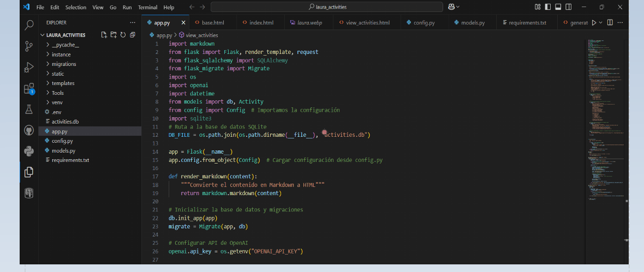This screenshot has width=644, height=272.
Task: Close the app.py tab
Action: tap(183, 22)
